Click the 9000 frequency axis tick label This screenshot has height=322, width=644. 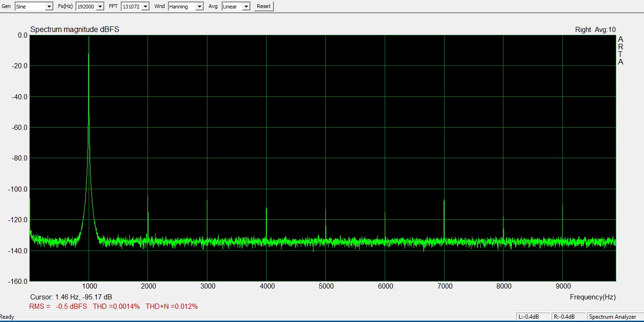(563, 286)
